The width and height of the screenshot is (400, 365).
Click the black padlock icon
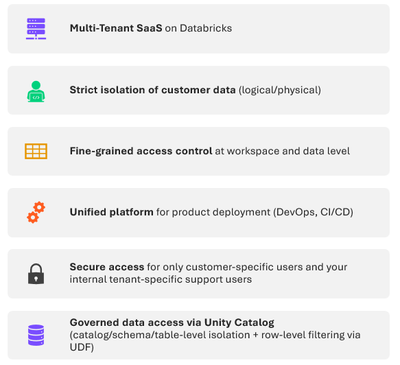click(x=36, y=274)
